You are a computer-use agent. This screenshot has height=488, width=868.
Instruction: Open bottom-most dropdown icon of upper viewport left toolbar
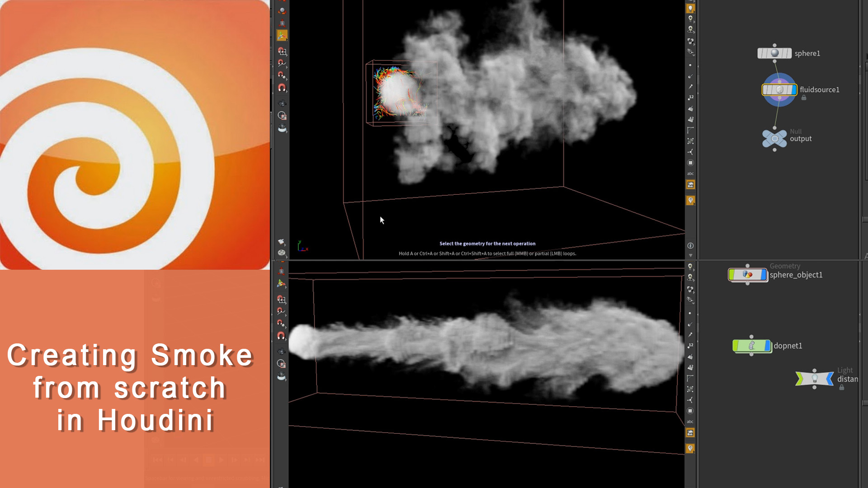[x=281, y=253]
